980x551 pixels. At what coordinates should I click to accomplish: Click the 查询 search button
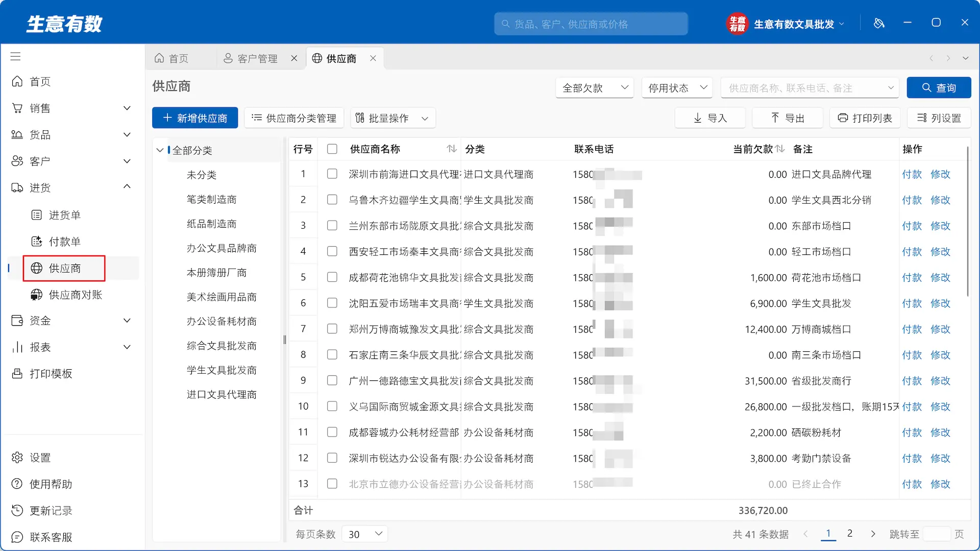pos(939,88)
